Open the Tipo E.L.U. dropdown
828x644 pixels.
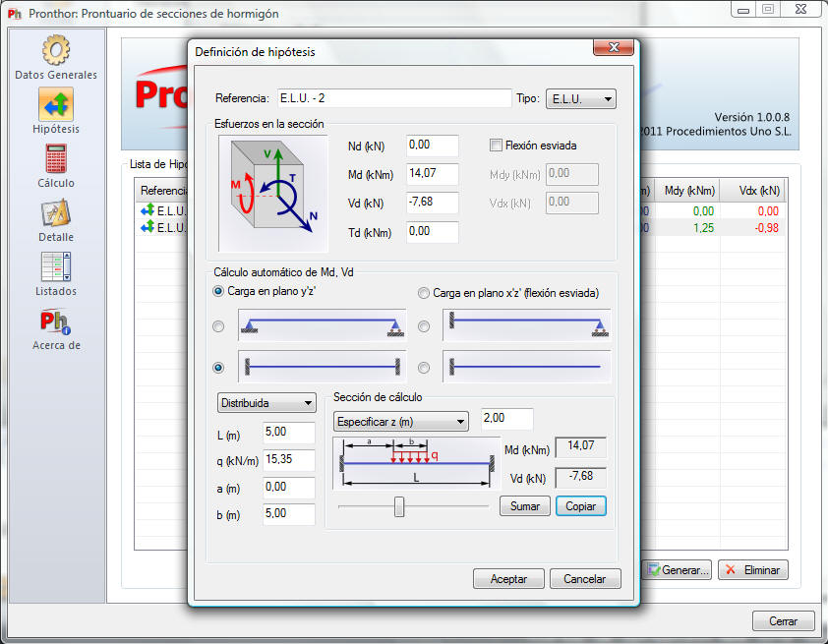(580, 98)
